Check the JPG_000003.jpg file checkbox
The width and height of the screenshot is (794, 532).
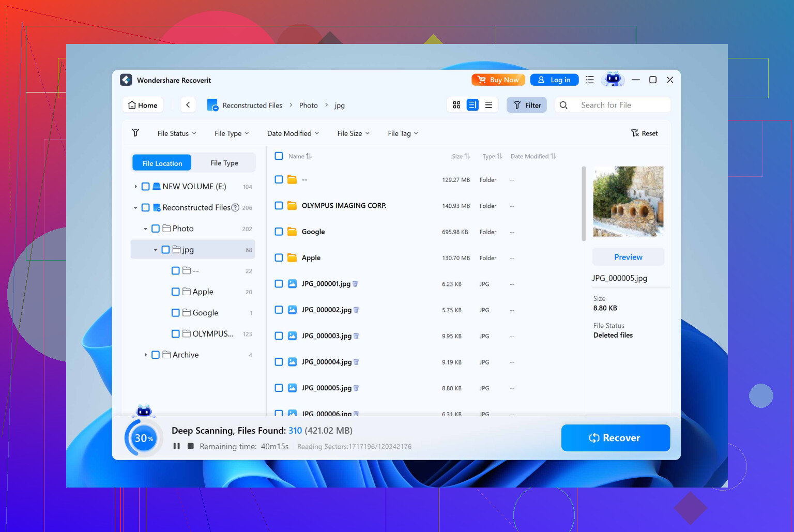click(x=279, y=336)
